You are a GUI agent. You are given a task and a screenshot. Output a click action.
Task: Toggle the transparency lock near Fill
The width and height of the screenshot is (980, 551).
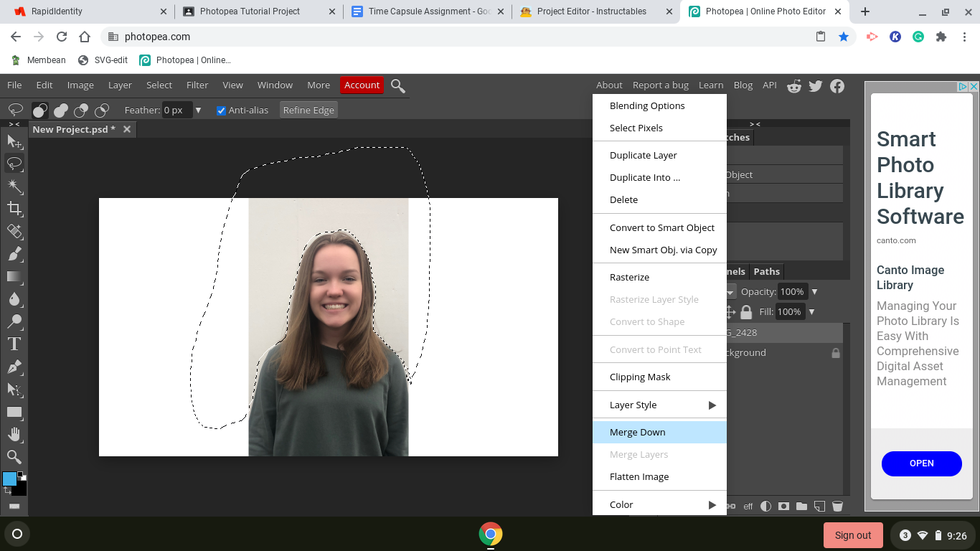coord(746,311)
